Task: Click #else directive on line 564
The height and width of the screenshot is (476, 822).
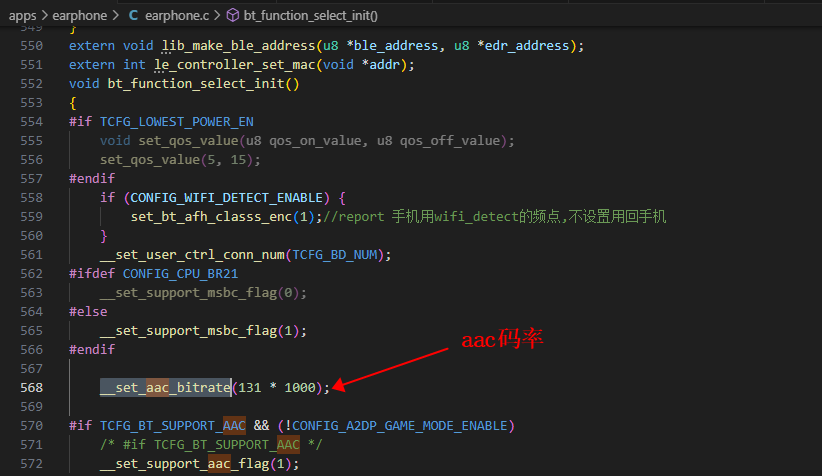Action: [x=88, y=312]
